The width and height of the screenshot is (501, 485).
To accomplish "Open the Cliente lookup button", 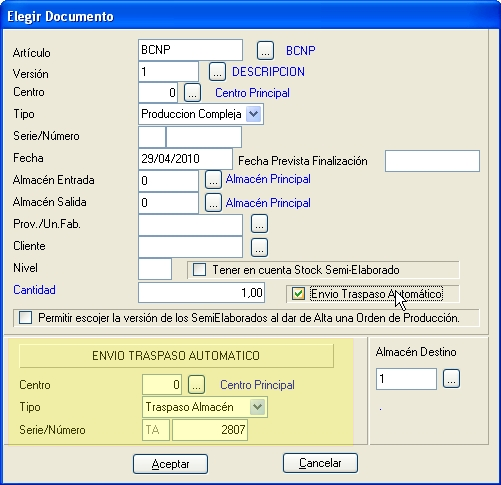I will tap(259, 247).
